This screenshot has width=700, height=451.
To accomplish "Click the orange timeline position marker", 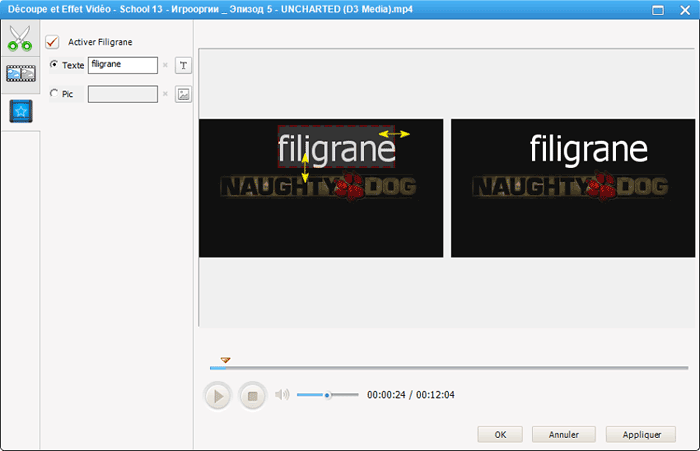I will coord(225,360).
